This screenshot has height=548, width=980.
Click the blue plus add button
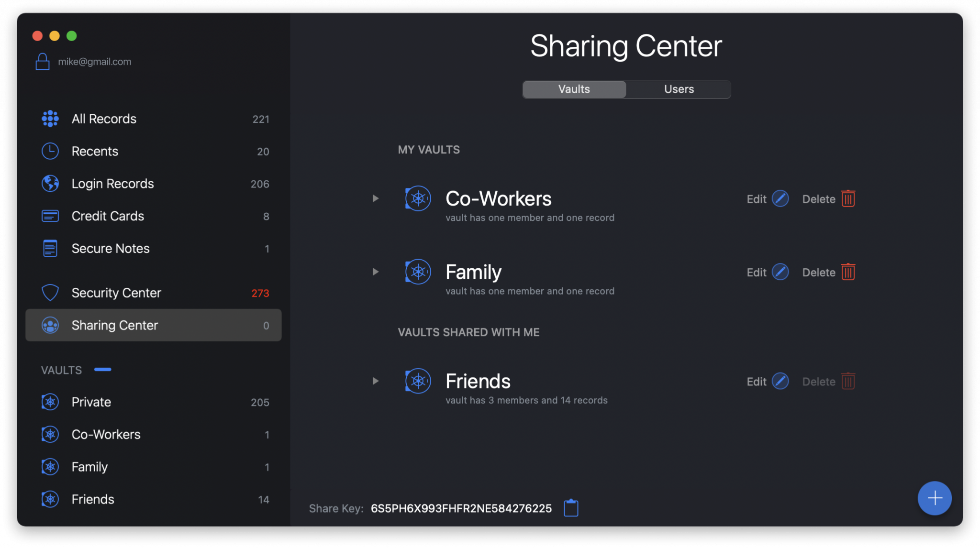point(934,498)
